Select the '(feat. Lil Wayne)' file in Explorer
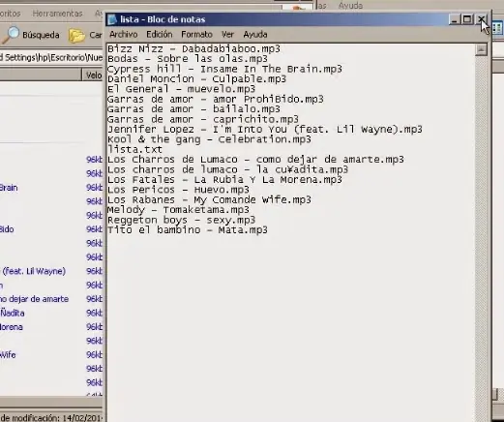504x422 pixels. pyautogui.click(x=34, y=271)
